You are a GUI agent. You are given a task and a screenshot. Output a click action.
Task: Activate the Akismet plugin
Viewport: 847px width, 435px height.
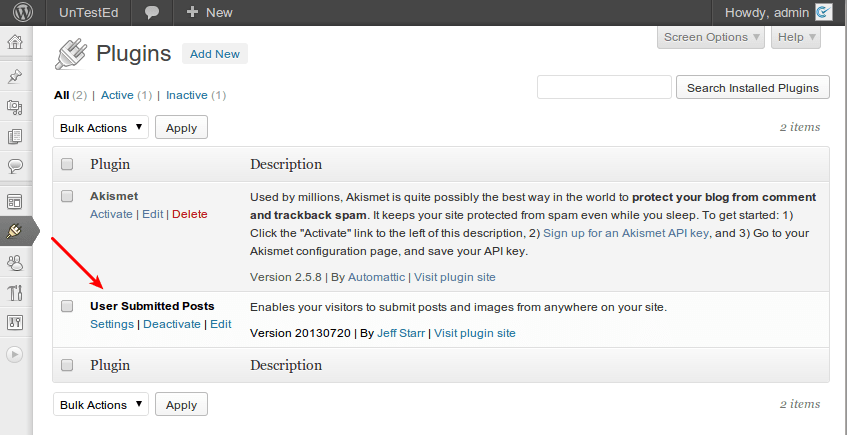111,214
